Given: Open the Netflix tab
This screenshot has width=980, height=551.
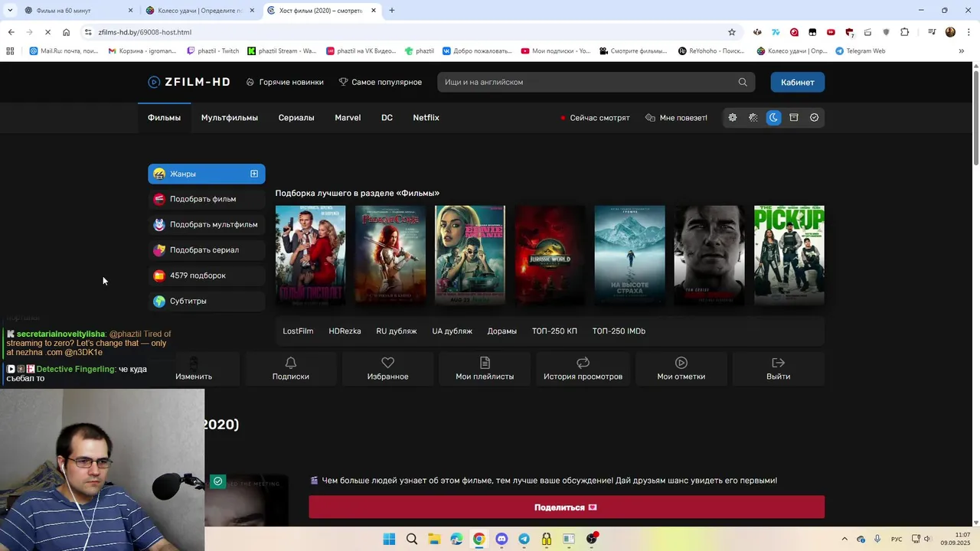Looking at the screenshot, I should [x=426, y=118].
